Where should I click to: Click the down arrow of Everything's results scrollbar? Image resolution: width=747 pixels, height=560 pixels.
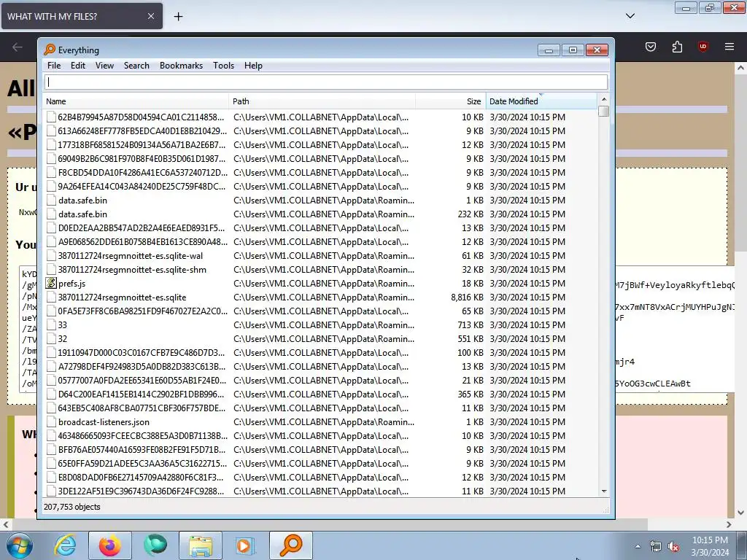coord(603,491)
